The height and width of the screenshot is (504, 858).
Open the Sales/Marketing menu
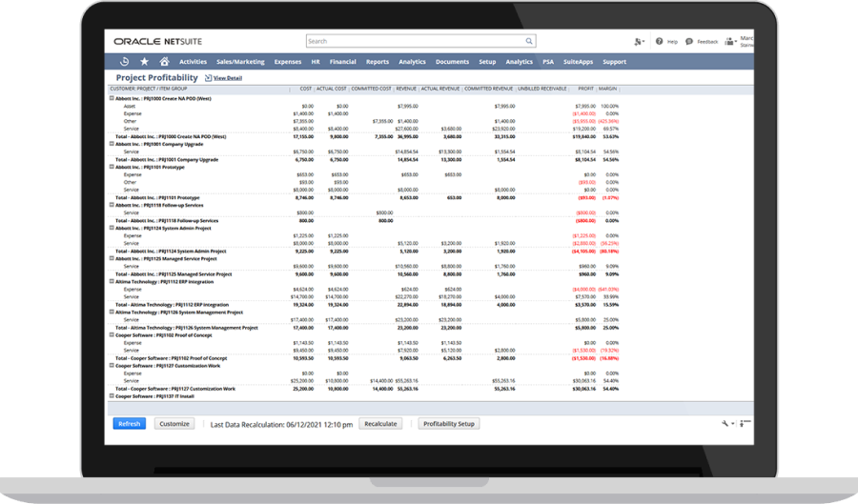click(x=240, y=62)
